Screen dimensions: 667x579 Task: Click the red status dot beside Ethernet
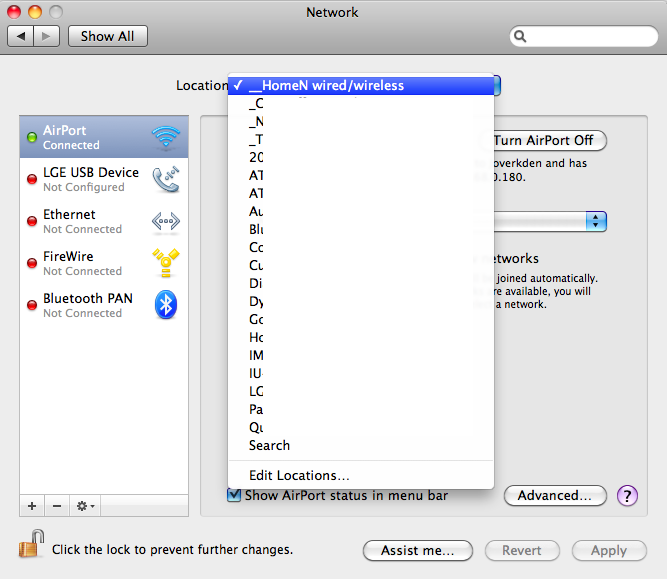click(32, 221)
